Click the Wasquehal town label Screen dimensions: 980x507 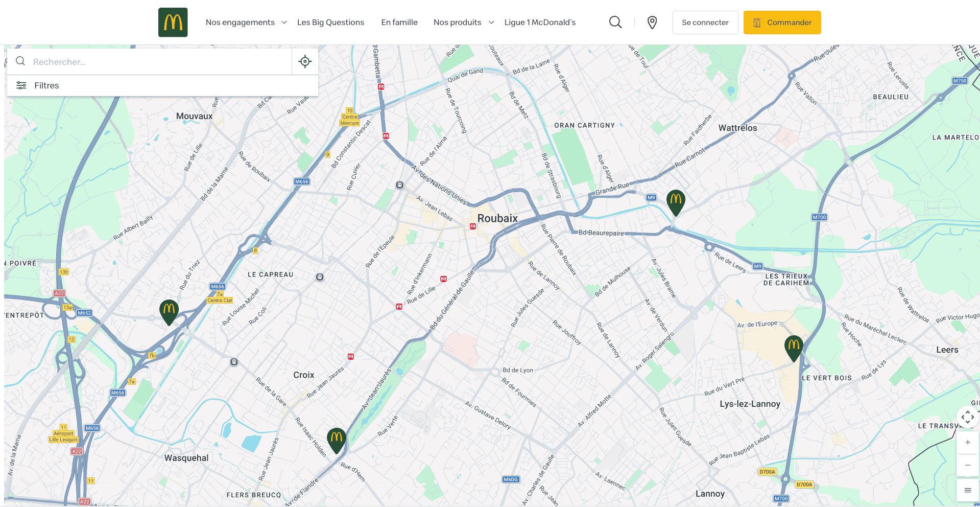click(186, 458)
